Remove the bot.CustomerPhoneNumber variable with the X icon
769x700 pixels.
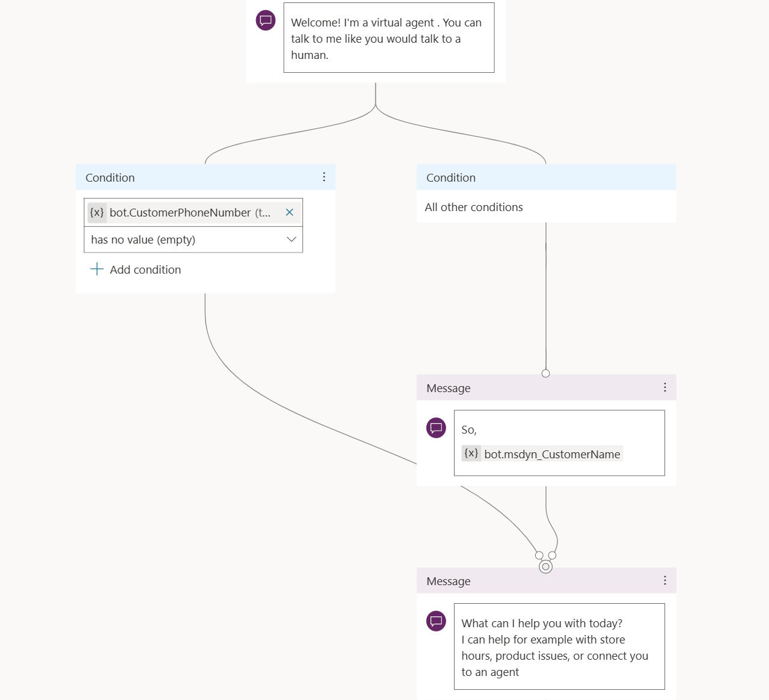pos(289,212)
